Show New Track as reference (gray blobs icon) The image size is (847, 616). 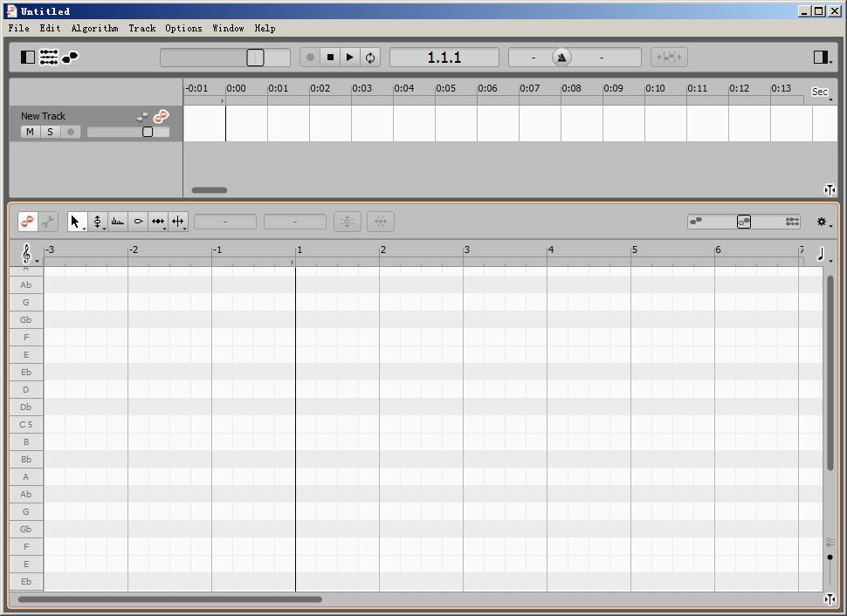pyautogui.click(x=142, y=116)
